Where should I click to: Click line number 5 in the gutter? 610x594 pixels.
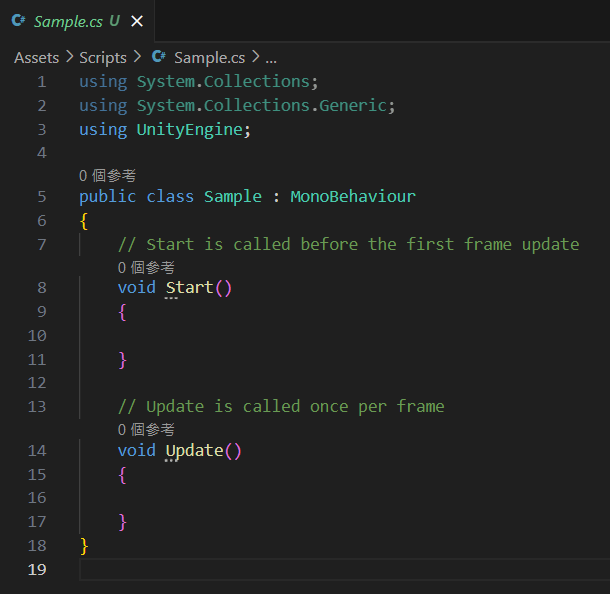(42, 197)
